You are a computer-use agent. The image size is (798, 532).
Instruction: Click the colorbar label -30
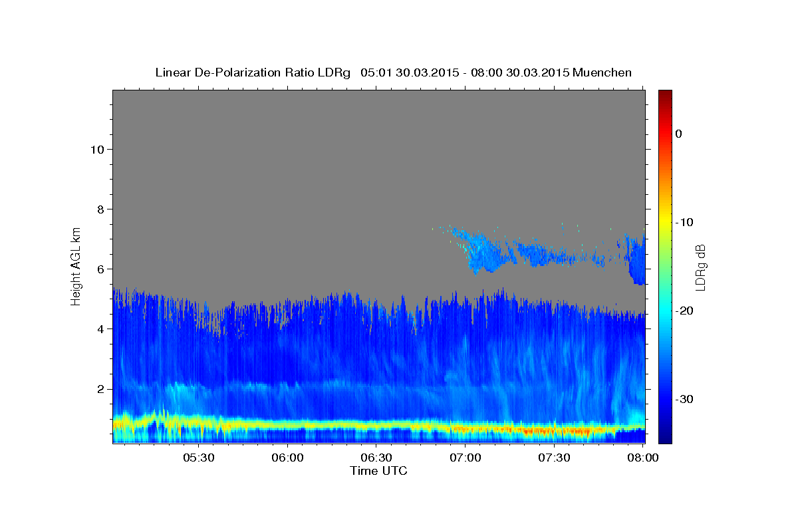click(x=685, y=399)
